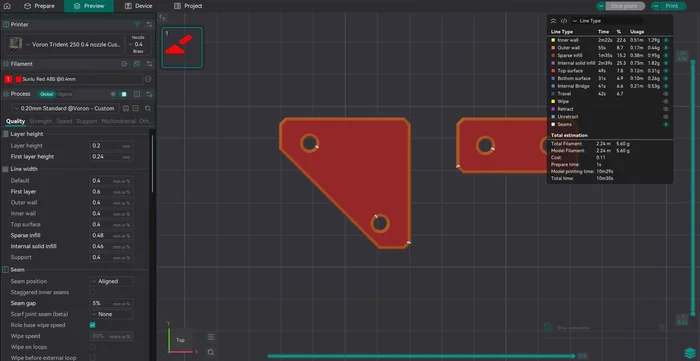The width and height of the screenshot is (700, 361).
Task: Switch to the Prepare tab
Action: click(x=39, y=6)
